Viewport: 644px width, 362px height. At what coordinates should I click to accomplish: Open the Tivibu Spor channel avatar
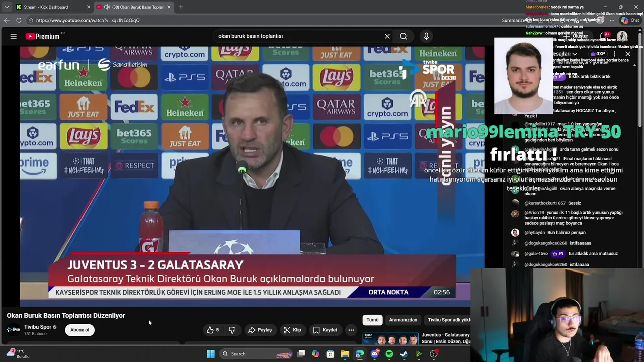(x=13, y=330)
